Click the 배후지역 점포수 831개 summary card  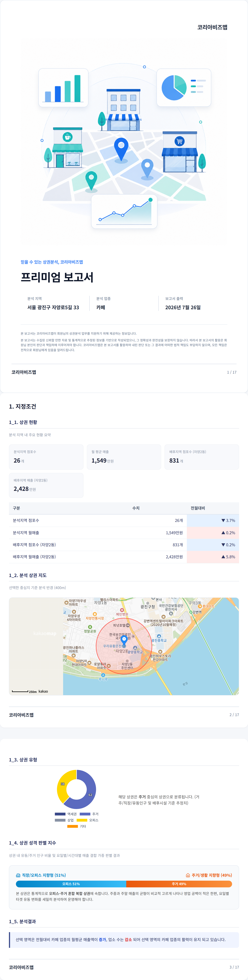pyautogui.click(x=202, y=457)
